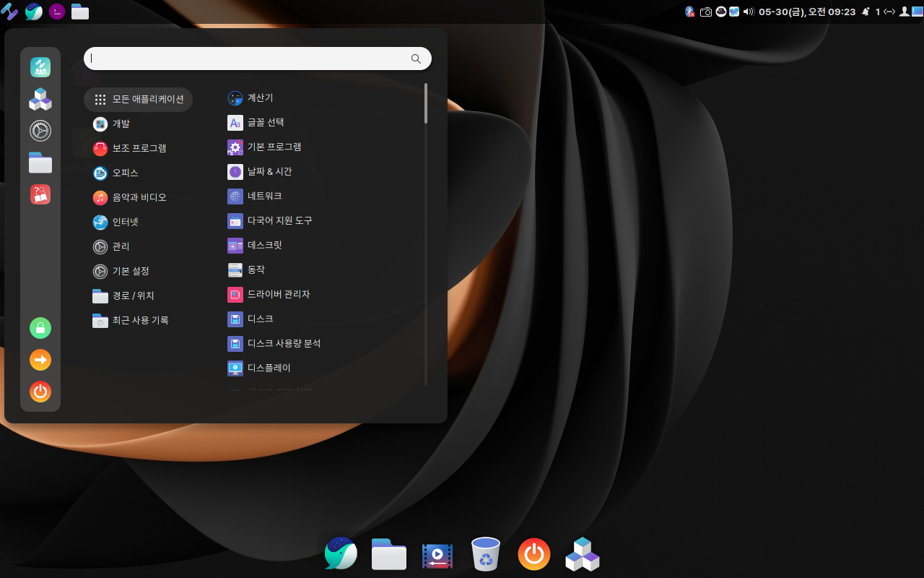This screenshot has height=578, width=924.
Task: Select 모든 애플리케이션 category
Action: (139, 99)
